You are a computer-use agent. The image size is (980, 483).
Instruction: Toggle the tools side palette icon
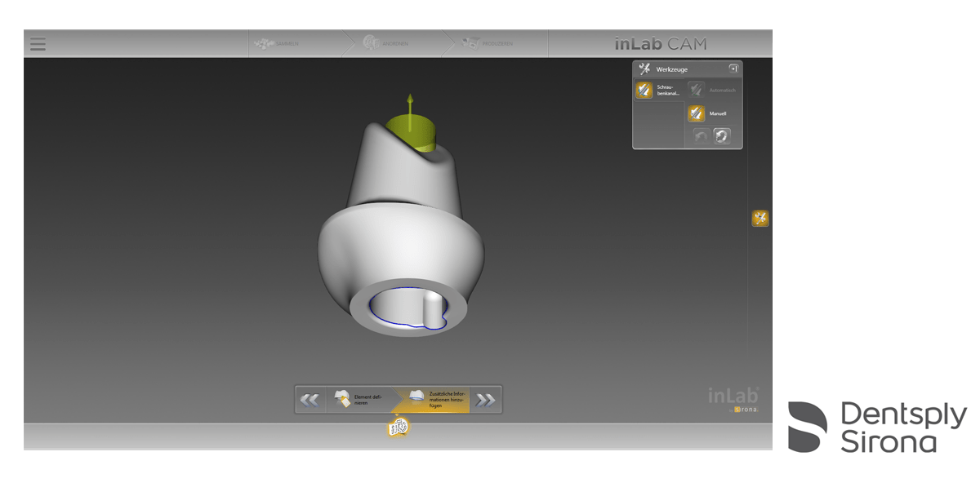759,218
